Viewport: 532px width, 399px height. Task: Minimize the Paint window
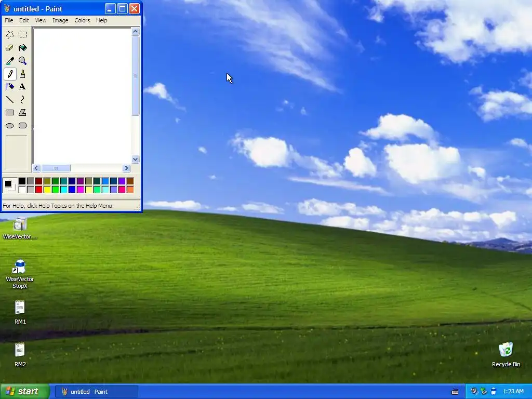[110, 8]
